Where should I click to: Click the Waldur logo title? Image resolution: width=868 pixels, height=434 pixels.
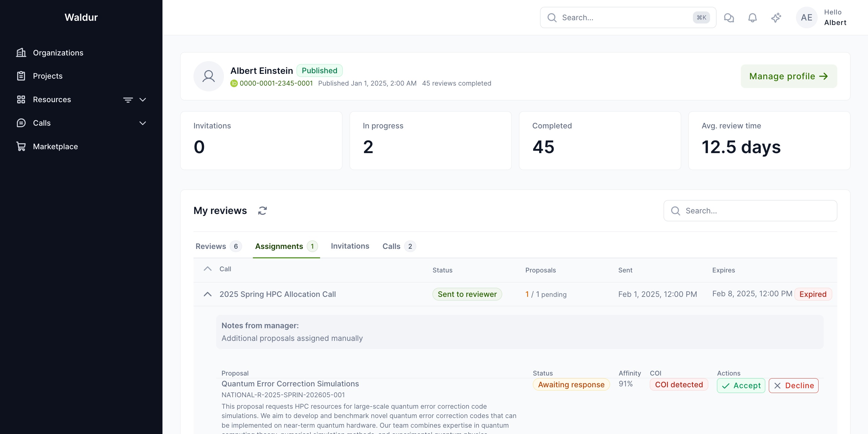click(x=81, y=17)
